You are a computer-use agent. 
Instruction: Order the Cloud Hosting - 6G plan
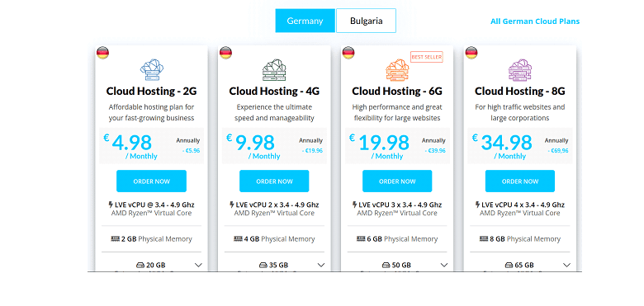[x=397, y=181]
